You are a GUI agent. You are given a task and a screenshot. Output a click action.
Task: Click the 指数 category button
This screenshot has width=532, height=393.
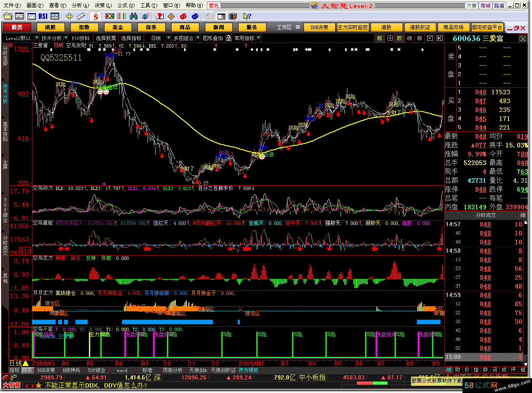84,27
